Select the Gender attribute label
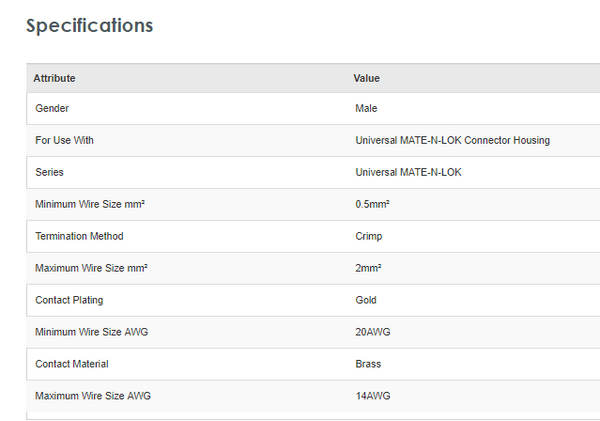The width and height of the screenshot is (600, 421). [52, 108]
